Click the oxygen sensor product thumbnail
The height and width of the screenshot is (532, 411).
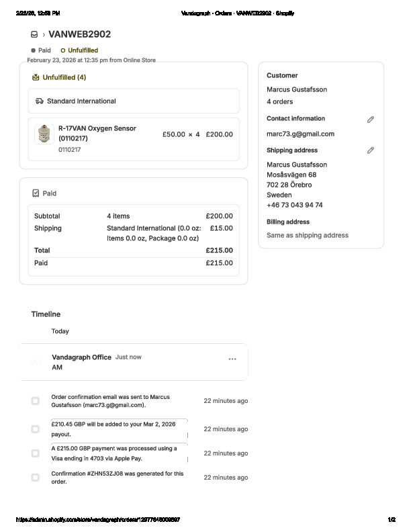tap(44, 134)
